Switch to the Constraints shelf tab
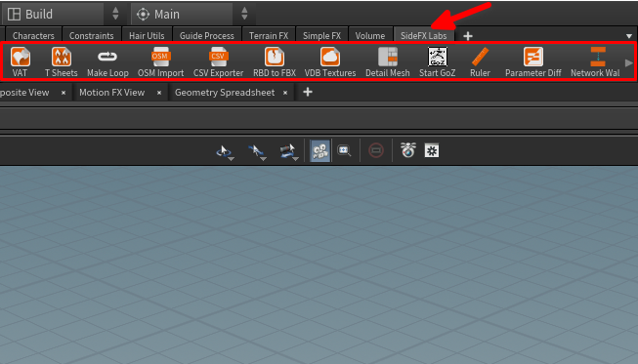 coord(91,36)
